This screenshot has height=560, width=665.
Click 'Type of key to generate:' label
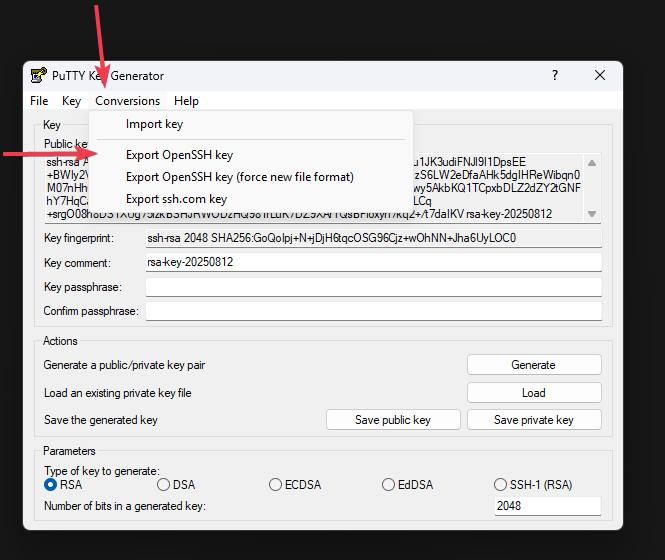[102, 471]
